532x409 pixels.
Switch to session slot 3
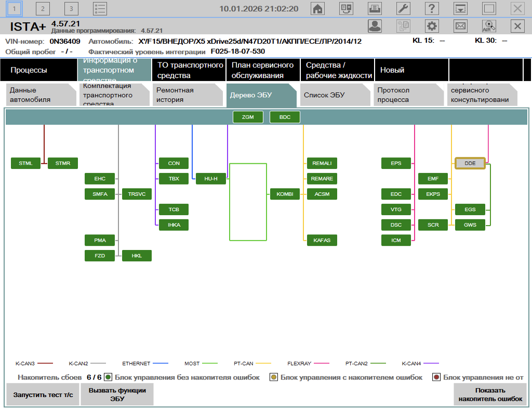71,8
